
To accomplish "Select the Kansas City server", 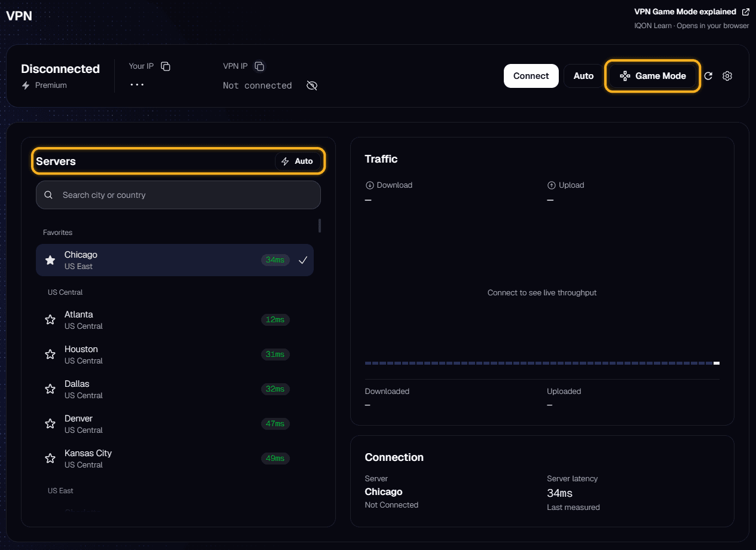I will pos(175,459).
